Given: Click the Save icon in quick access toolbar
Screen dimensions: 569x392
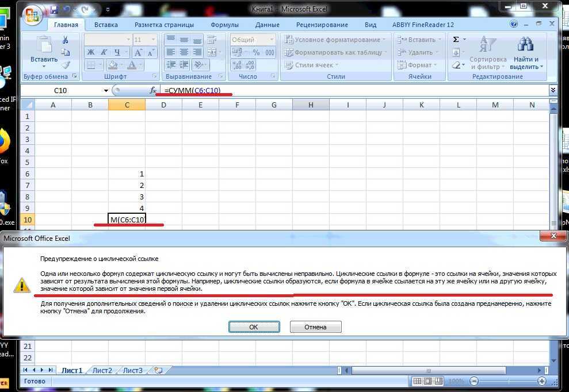Looking at the screenshot, I should [55, 9].
